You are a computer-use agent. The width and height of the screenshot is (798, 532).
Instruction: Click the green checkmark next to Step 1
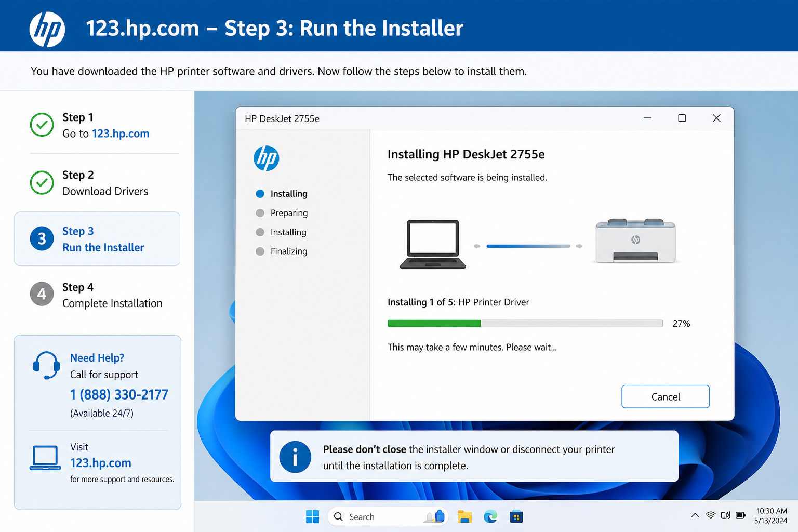[x=42, y=125]
